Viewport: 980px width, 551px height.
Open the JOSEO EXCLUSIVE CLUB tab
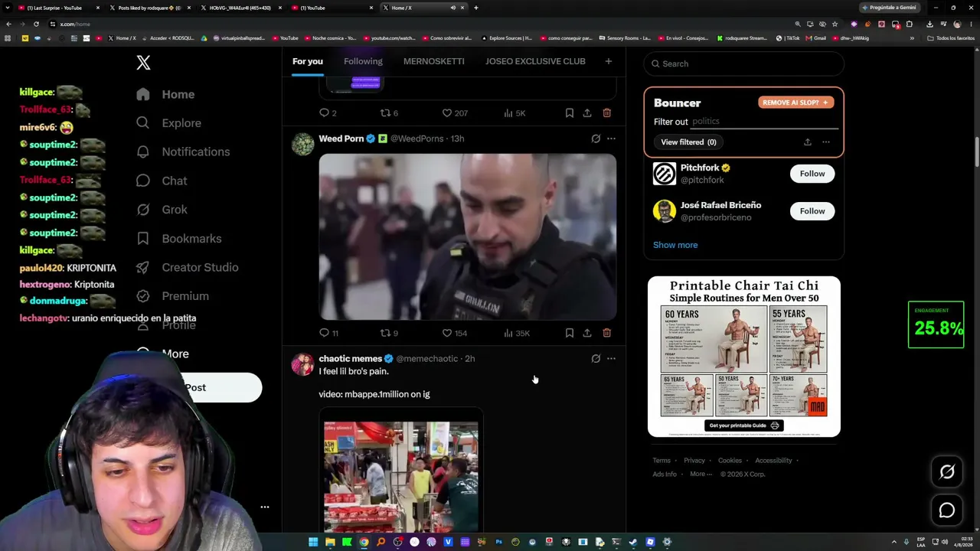535,61
